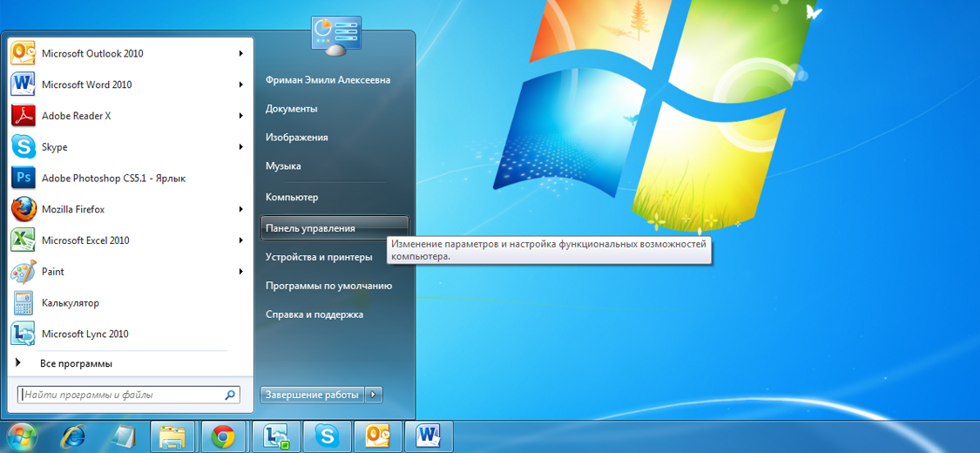Switch to Lync in the taskbar
This screenshot has width=980, height=453.
point(275,436)
